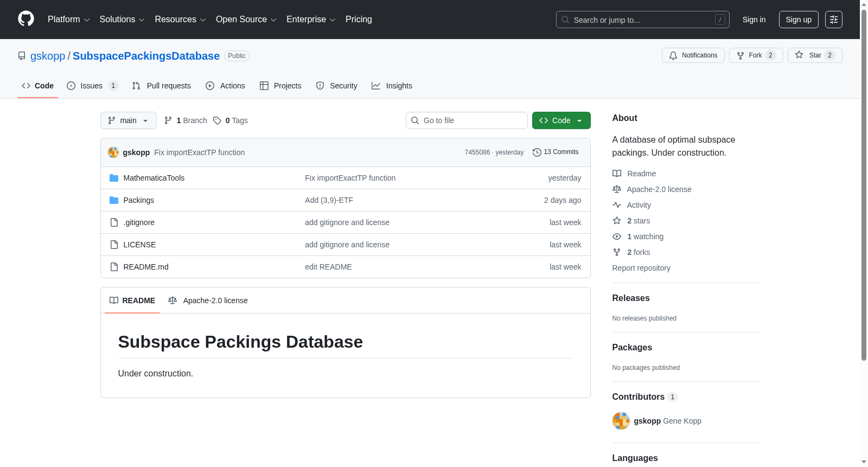This screenshot has width=868, height=467.
Task: Click the LICENSE file icon
Action: pyautogui.click(x=114, y=245)
